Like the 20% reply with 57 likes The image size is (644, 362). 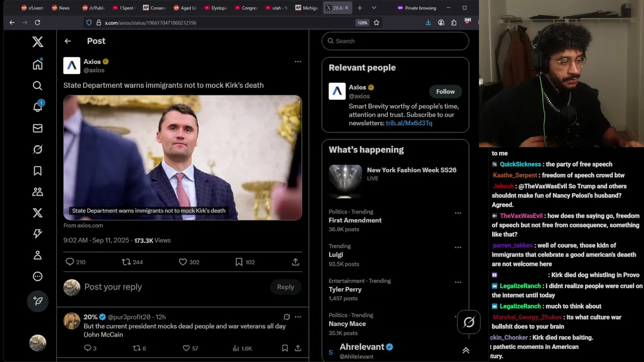coord(190,348)
